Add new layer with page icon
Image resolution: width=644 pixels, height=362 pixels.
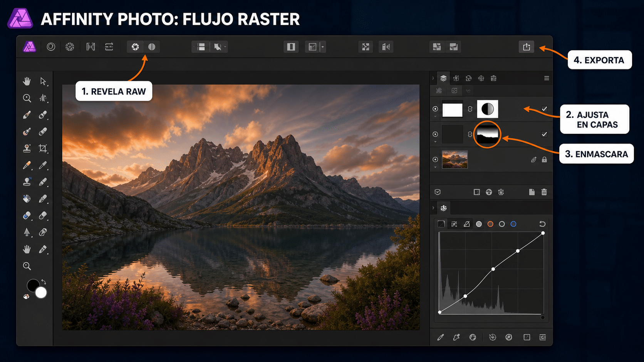click(532, 192)
